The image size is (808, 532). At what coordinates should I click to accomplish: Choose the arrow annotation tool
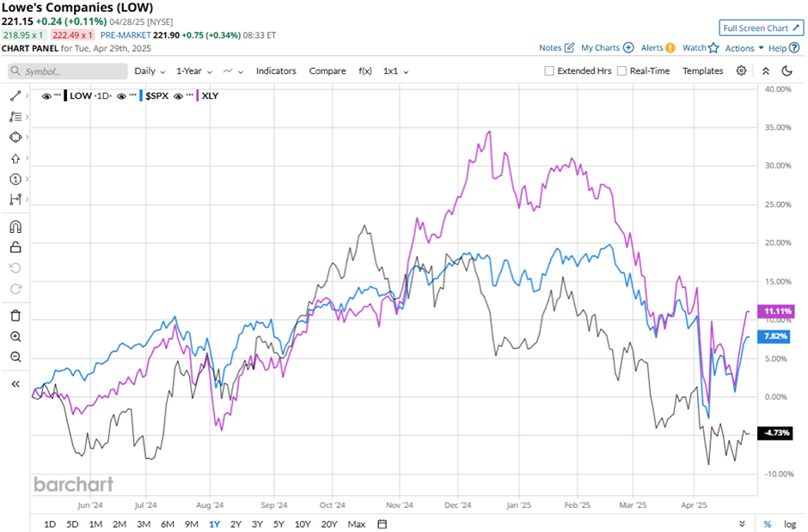[x=15, y=159]
